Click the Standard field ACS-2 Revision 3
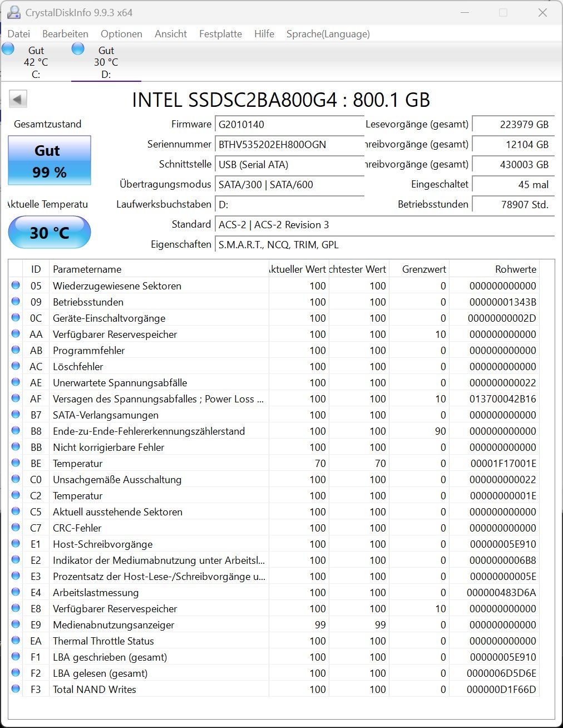This screenshot has height=728, width=563. 385,225
